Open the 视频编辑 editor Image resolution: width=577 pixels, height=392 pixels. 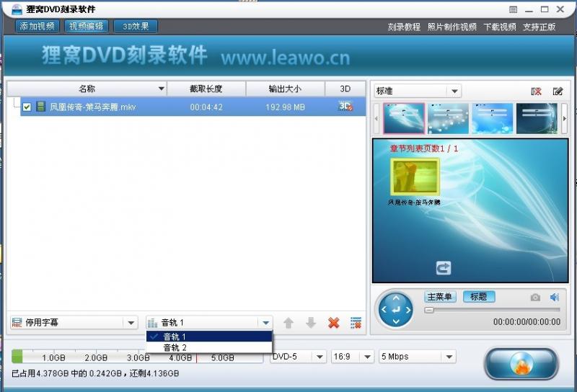(86, 26)
